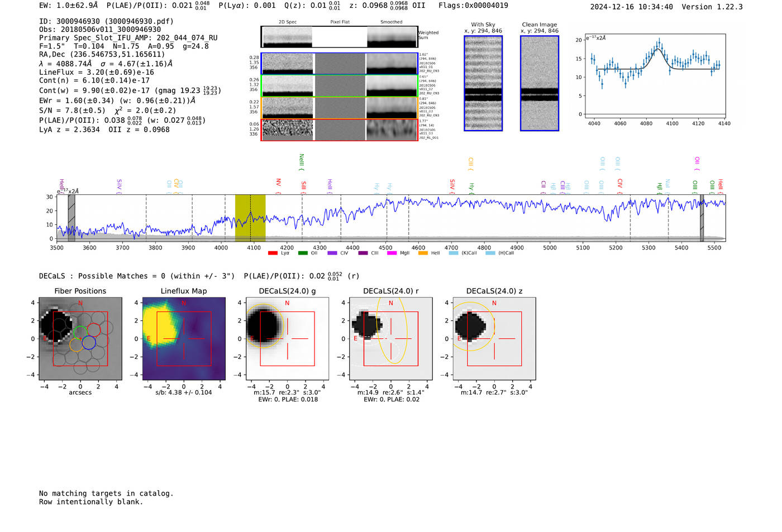
Task: Click the magenta MgII legend color swatch
Action: point(392,253)
